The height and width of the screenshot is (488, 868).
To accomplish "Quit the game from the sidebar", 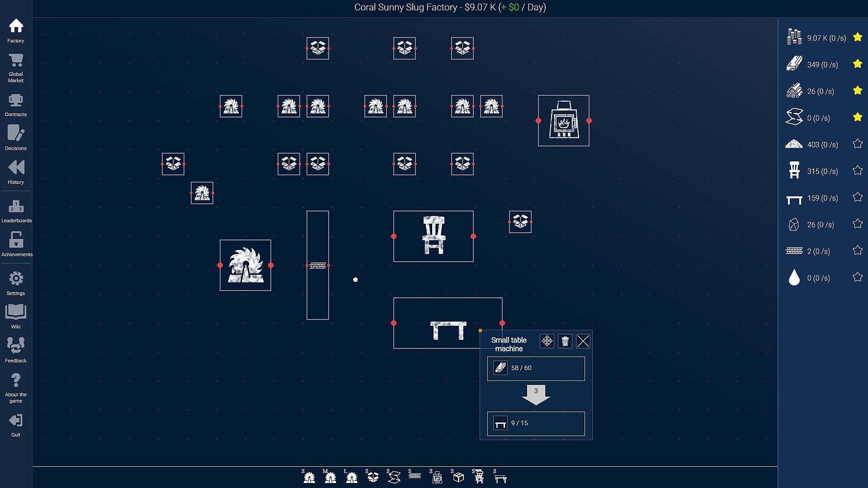I will pyautogui.click(x=16, y=425).
